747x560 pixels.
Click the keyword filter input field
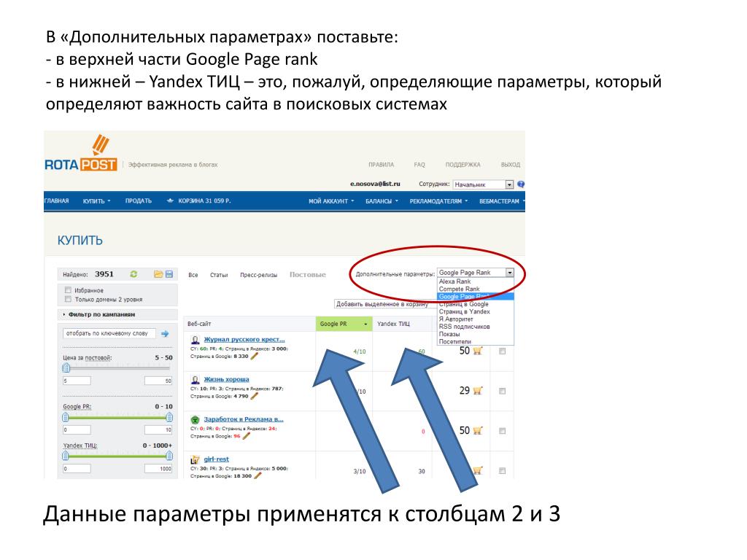click(x=109, y=333)
